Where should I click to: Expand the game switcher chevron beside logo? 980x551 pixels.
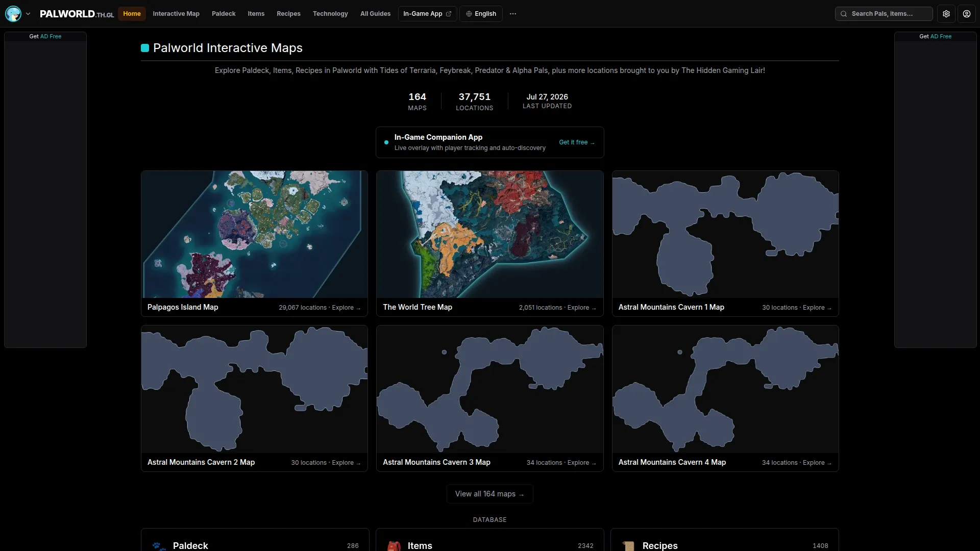tap(28, 14)
